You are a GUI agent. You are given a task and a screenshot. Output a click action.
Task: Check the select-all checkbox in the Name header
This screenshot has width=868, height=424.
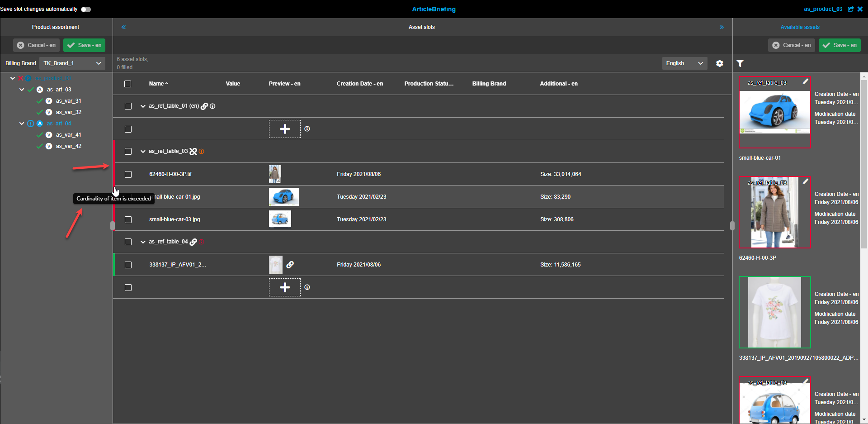pos(127,84)
